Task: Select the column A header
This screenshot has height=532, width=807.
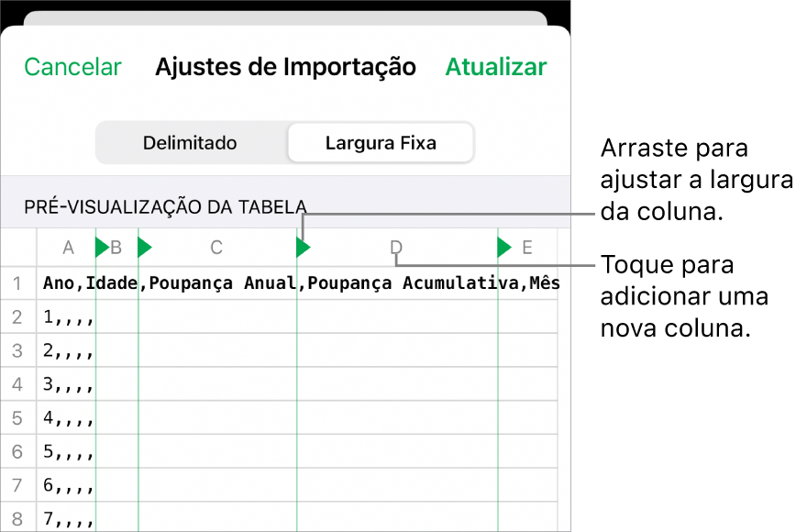Action: click(68, 248)
